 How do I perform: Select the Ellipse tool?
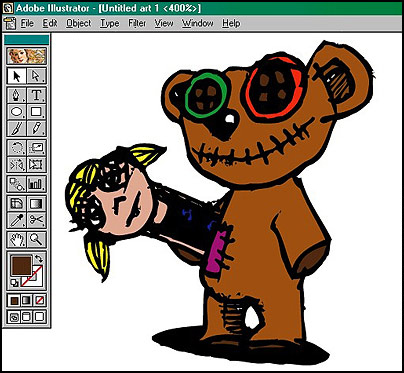point(17,111)
